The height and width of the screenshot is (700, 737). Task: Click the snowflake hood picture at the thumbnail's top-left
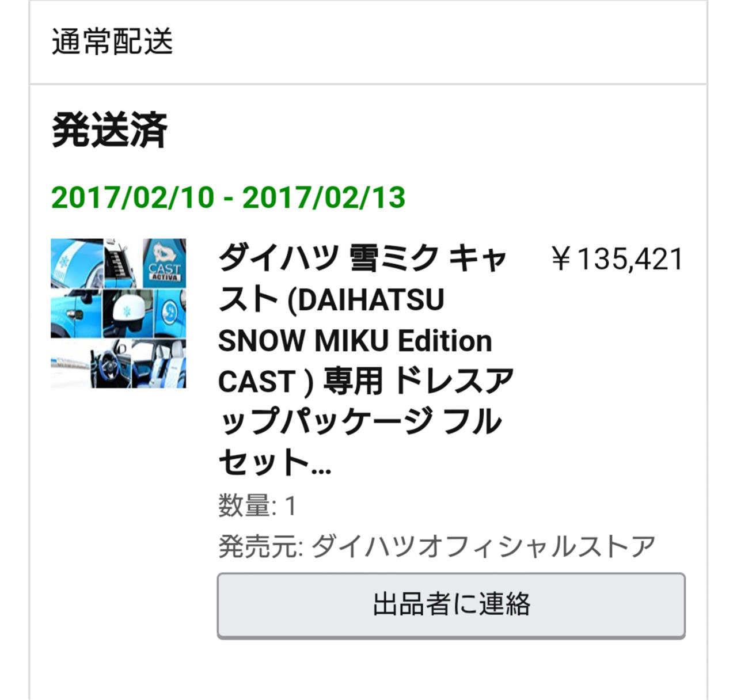point(76,262)
